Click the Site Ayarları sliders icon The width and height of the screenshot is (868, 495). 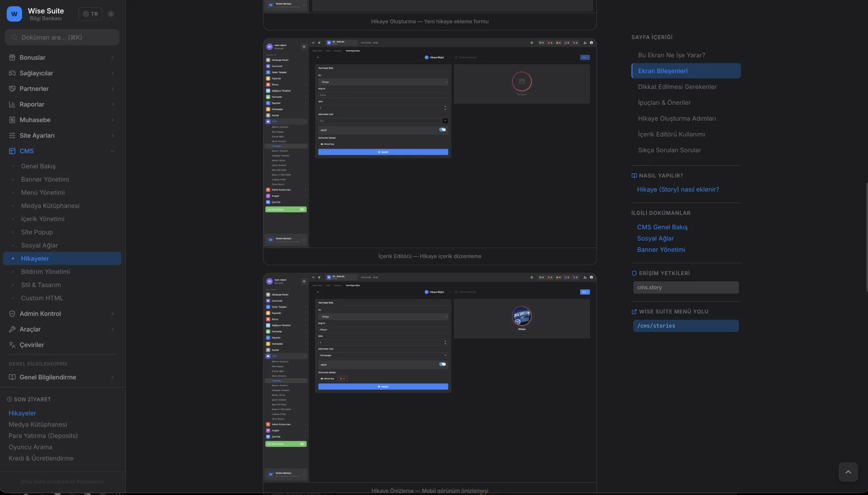[x=12, y=135]
